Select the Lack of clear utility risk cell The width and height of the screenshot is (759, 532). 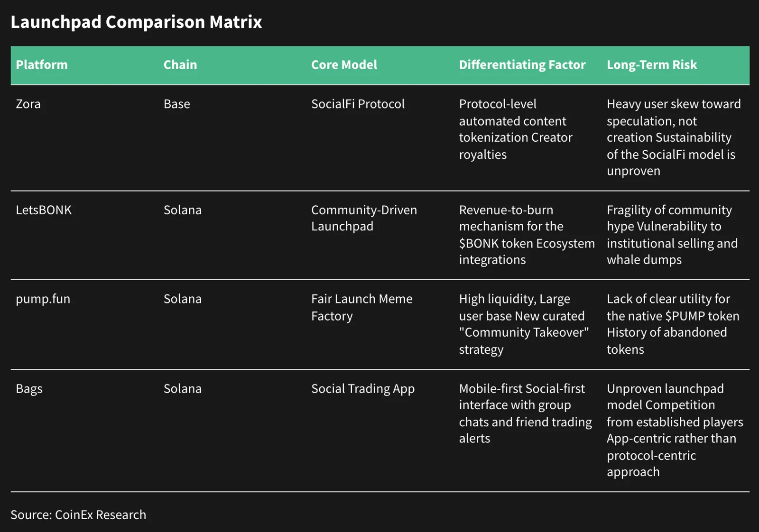tap(673, 324)
